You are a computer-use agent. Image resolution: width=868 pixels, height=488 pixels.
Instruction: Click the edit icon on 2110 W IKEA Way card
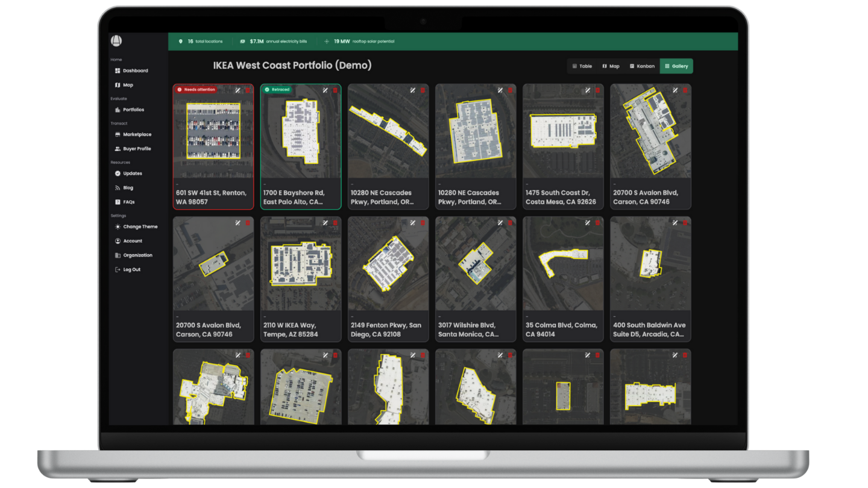tap(325, 223)
